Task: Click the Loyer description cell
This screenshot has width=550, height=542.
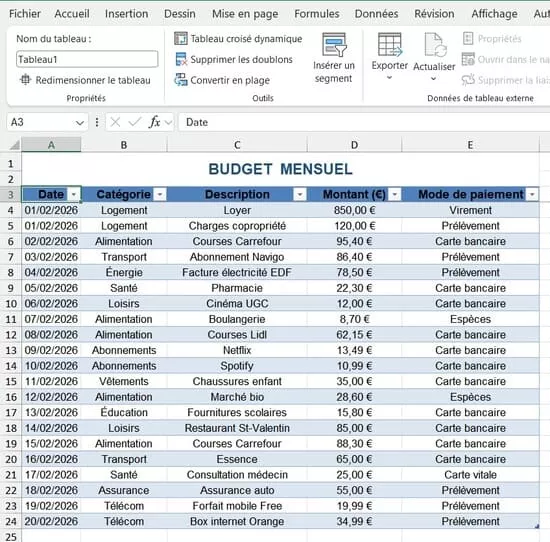Action: pyautogui.click(x=237, y=210)
